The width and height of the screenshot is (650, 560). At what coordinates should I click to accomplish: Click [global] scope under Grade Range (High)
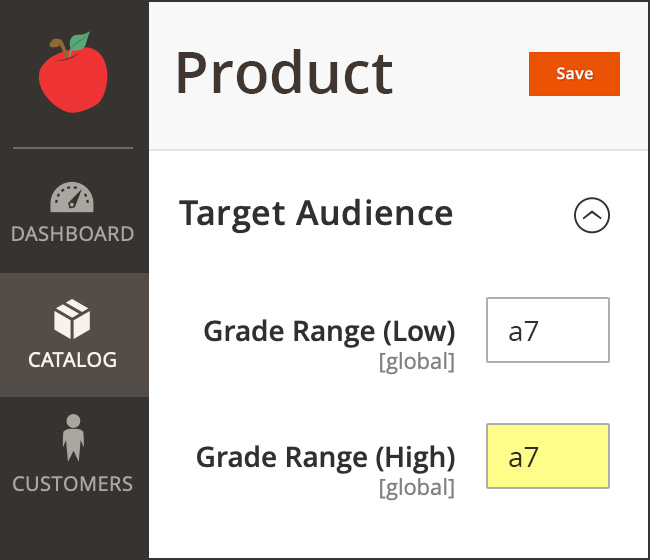coord(416,488)
